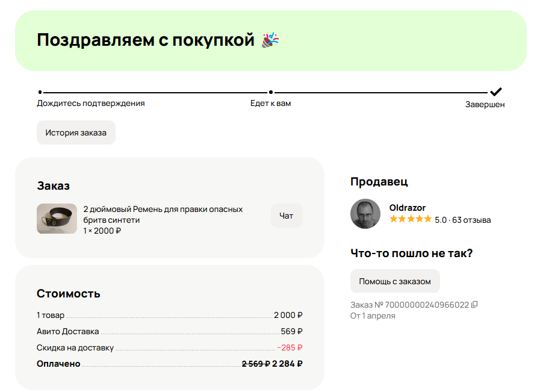The image size is (549, 392).
Task: View the seller's 63 отзыва
Action: (472, 220)
